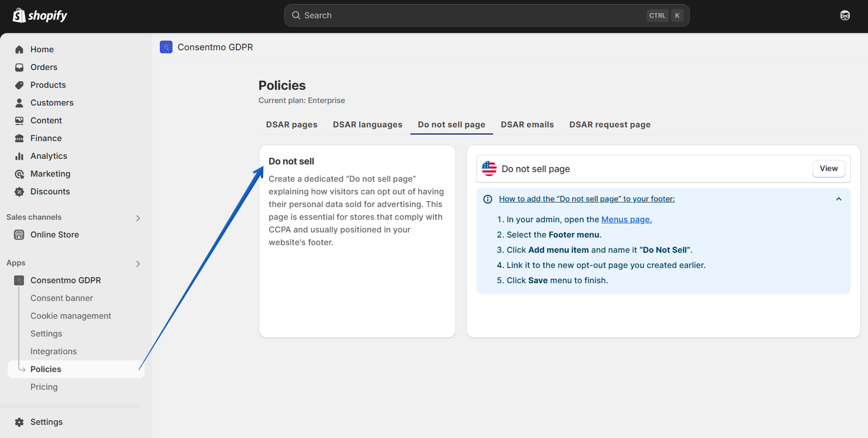Screen dimensions: 868x438
Task: Click the Shopify logo
Action: [40, 16]
